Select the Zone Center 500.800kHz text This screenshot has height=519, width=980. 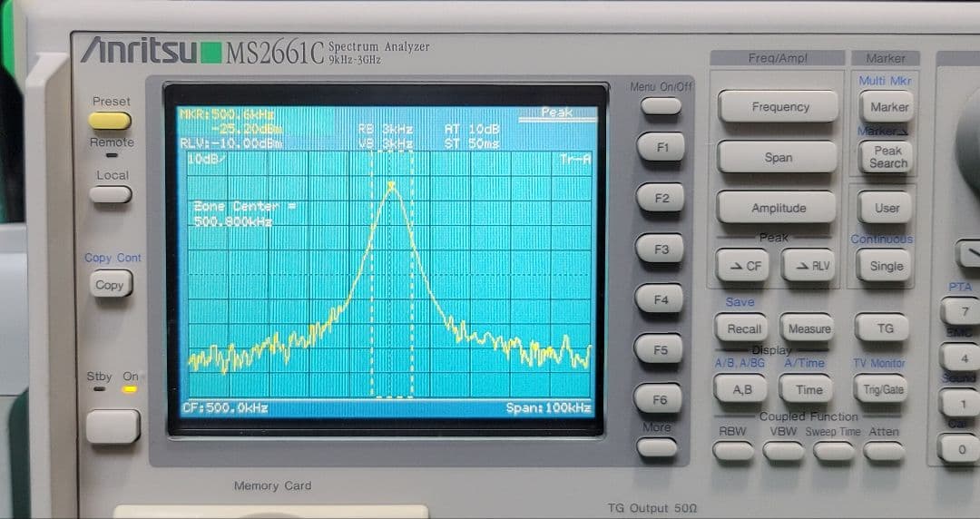[x=243, y=213]
